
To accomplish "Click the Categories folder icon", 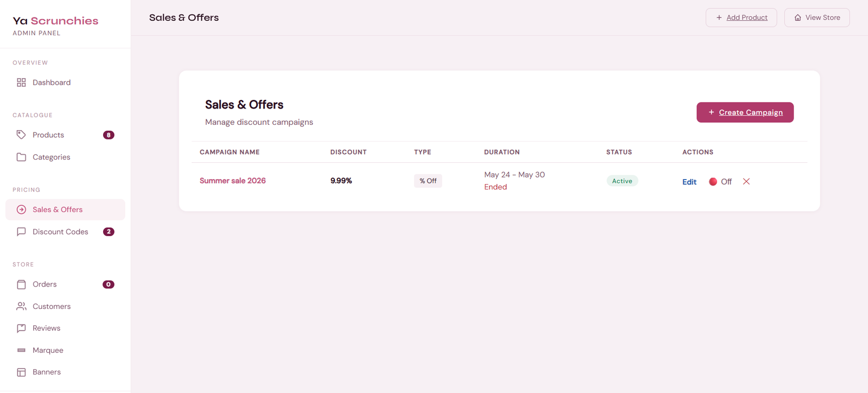I will (21, 157).
